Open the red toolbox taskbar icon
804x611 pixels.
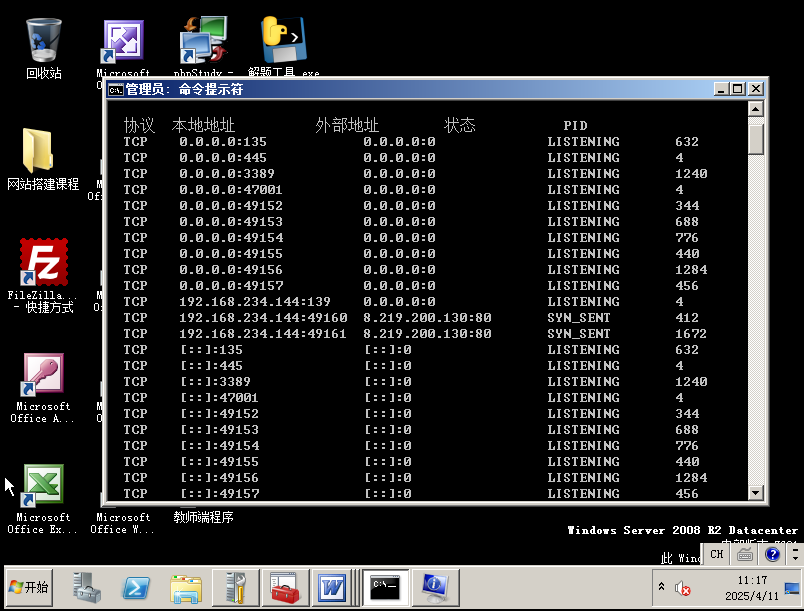pos(285,587)
